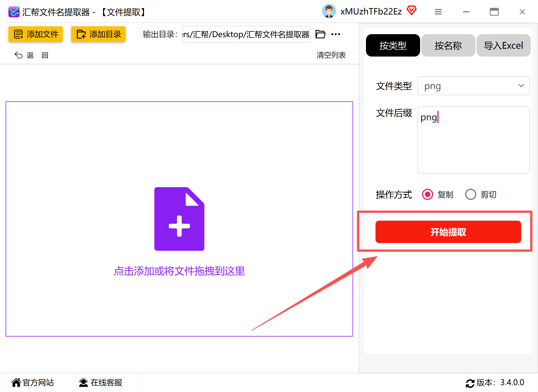Click the three-dots more options icon
Viewport: 538px width, 392px height.
(335, 34)
